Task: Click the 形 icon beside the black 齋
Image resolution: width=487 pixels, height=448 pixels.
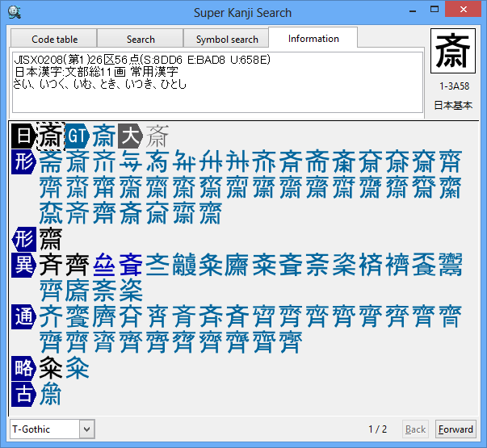Action: click(x=25, y=238)
